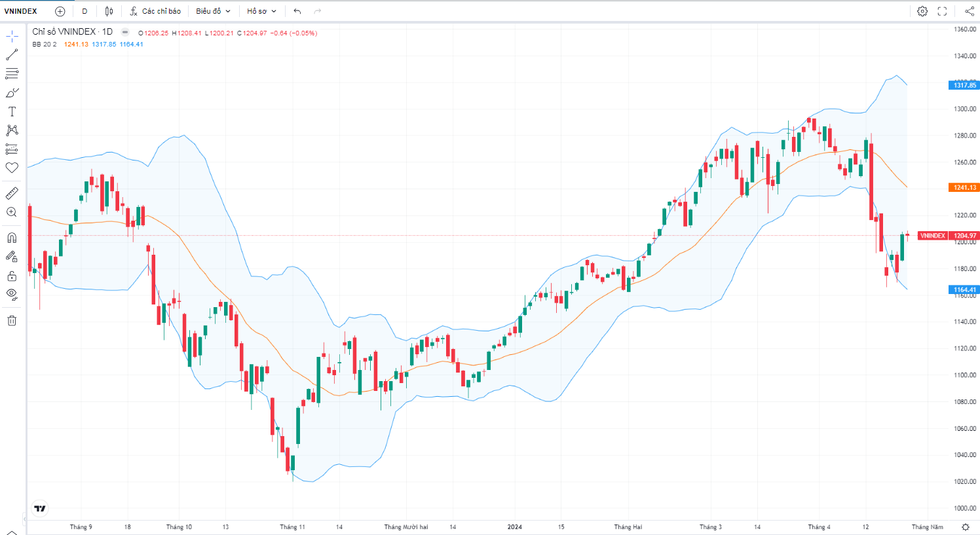Image resolution: width=980 pixels, height=535 pixels.
Task: Open the chart patterns tool
Action: [12, 130]
